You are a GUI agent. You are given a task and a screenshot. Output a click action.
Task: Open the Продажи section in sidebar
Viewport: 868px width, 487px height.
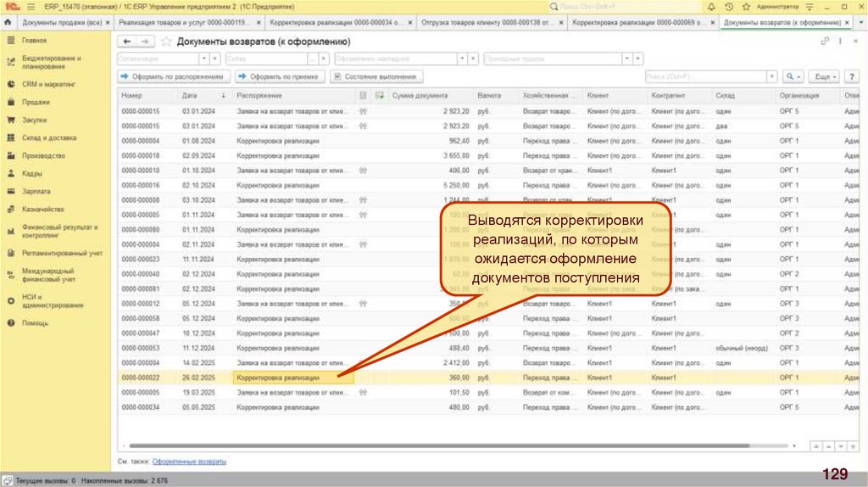click(x=35, y=102)
